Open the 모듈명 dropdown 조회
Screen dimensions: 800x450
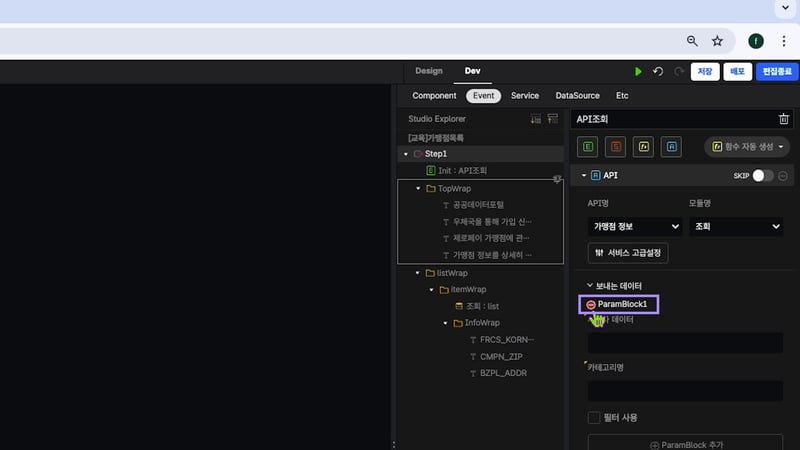pos(736,227)
